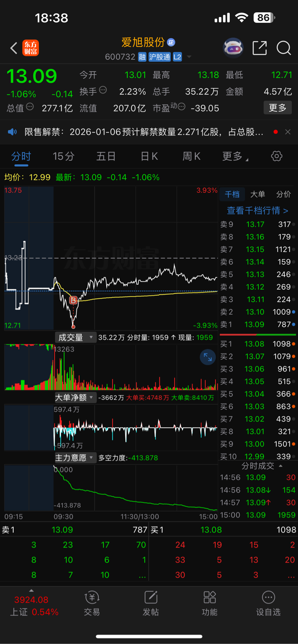Open the 大单净额 indicator dropdown
This screenshot has height=644, width=298.
(75, 398)
